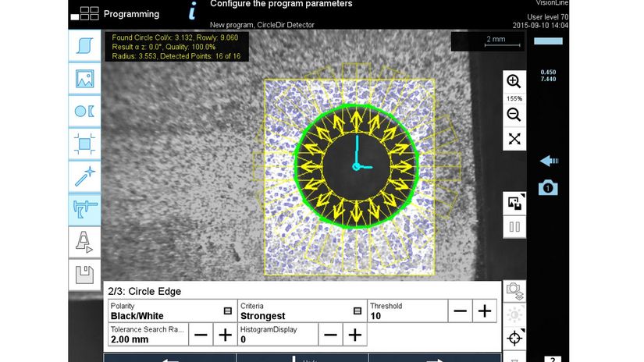The width and height of the screenshot is (644, 362).
Task: Fit image to view with arrows icon
Action: [x=514, y=139]
